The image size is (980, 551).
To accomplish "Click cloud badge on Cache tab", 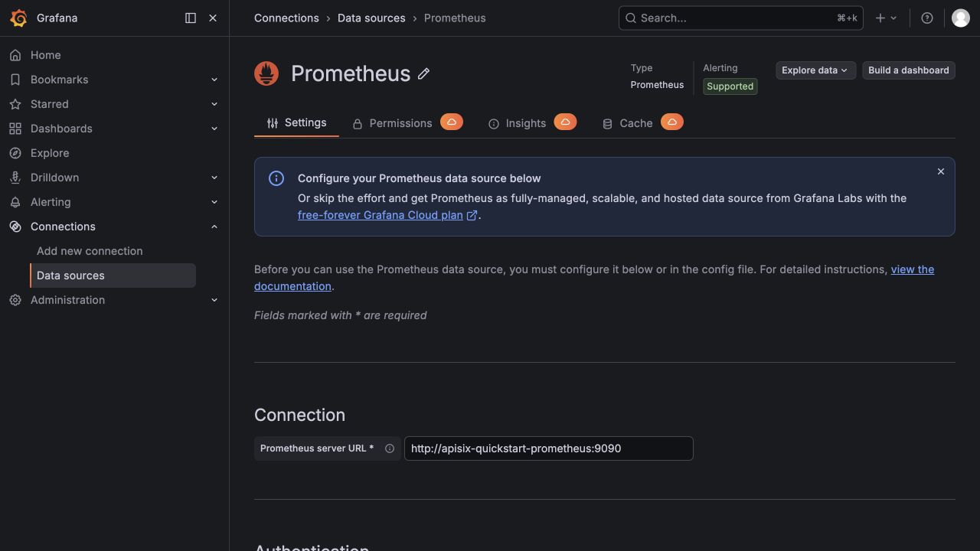I will coord(671,122).
